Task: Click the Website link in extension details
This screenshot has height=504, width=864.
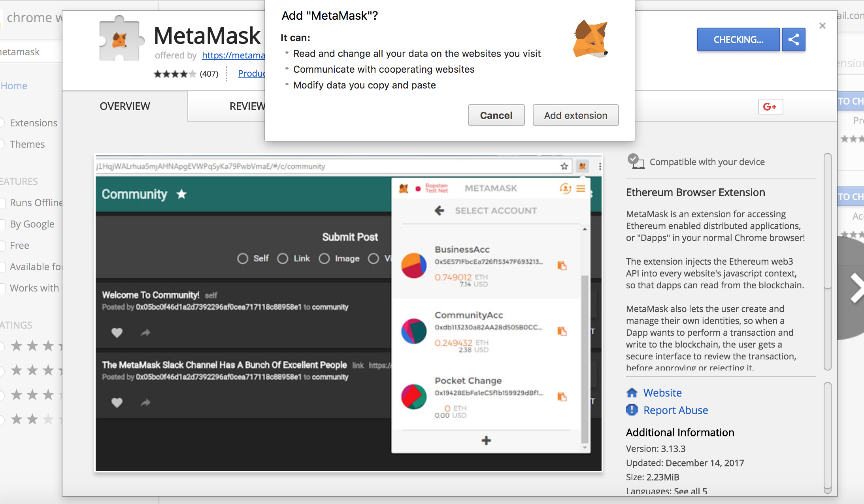Action: point(660,392)
